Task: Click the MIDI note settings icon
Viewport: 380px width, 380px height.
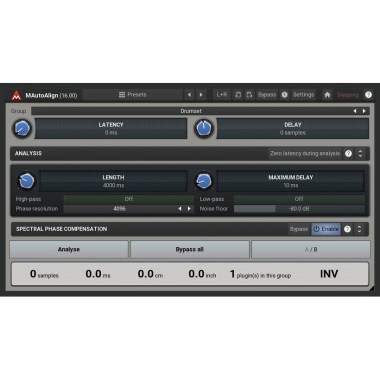Action: point(238,95)
